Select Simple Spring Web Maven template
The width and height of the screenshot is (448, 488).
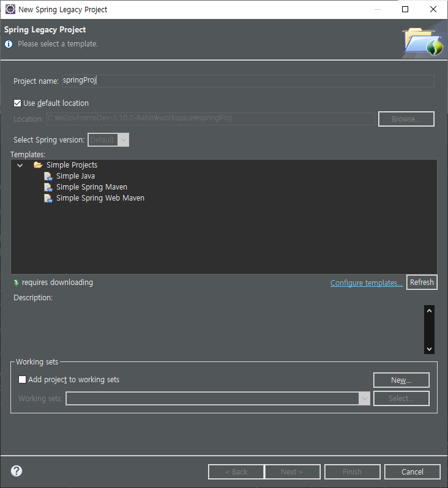(x=100, y=198)
